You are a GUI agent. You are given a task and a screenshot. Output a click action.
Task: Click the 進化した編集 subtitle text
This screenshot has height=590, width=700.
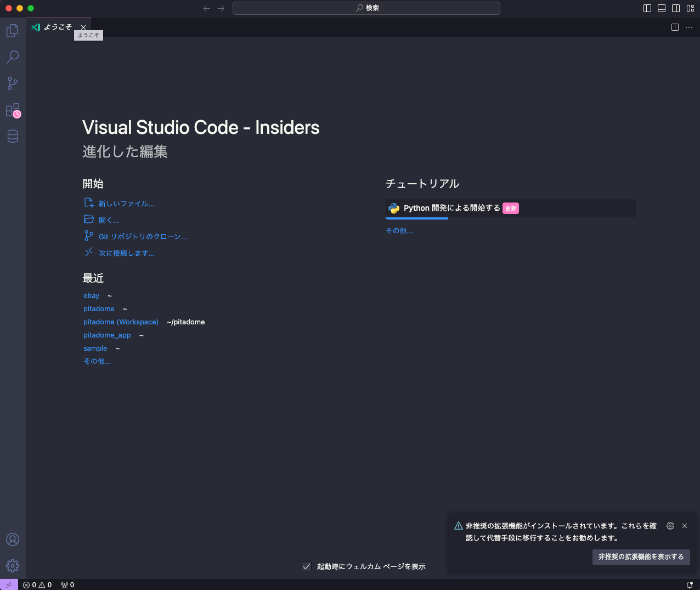[x=125, y=151]
